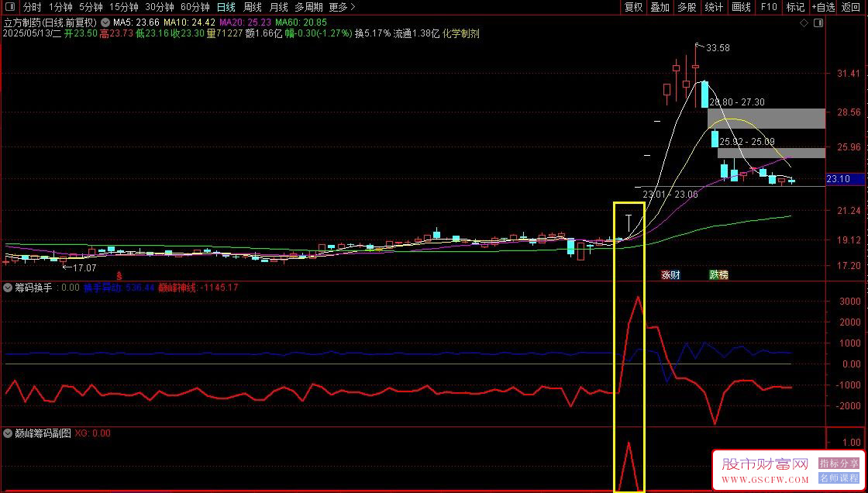Image resolution: width=868 pixels, height=493 pixels.
Task: Click the 返回 back button
Action: click(x=851, y=7)
